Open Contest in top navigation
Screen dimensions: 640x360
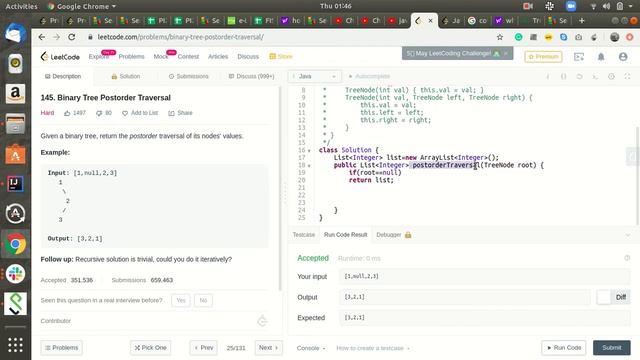[x=188, y=57]
